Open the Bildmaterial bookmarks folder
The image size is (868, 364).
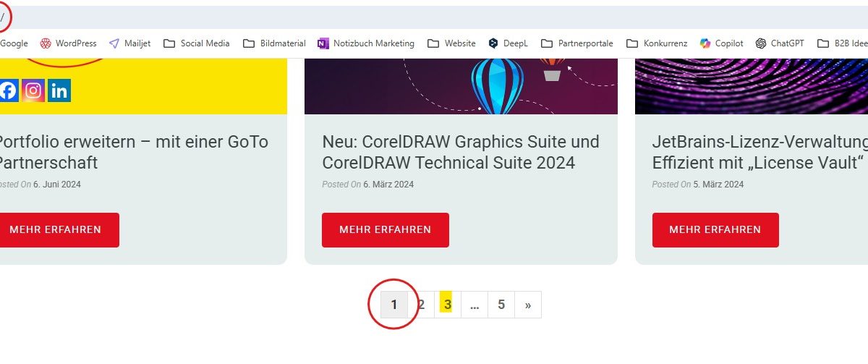point(275,43)
